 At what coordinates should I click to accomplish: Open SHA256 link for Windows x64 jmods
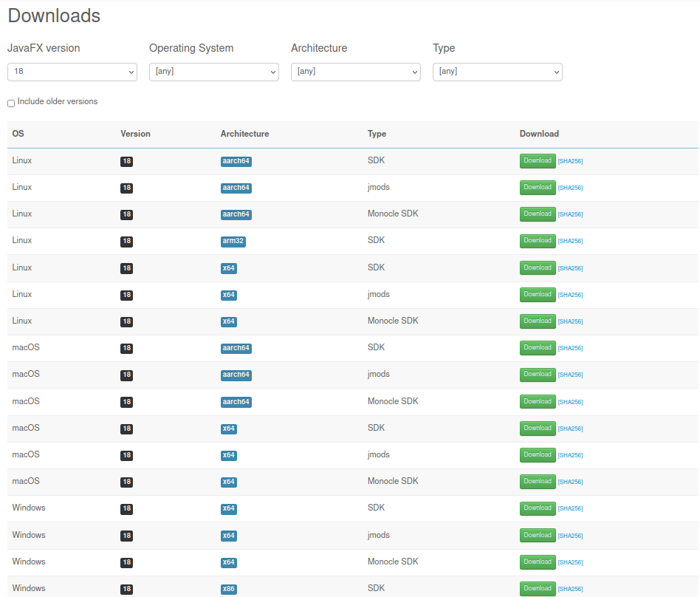571,536
